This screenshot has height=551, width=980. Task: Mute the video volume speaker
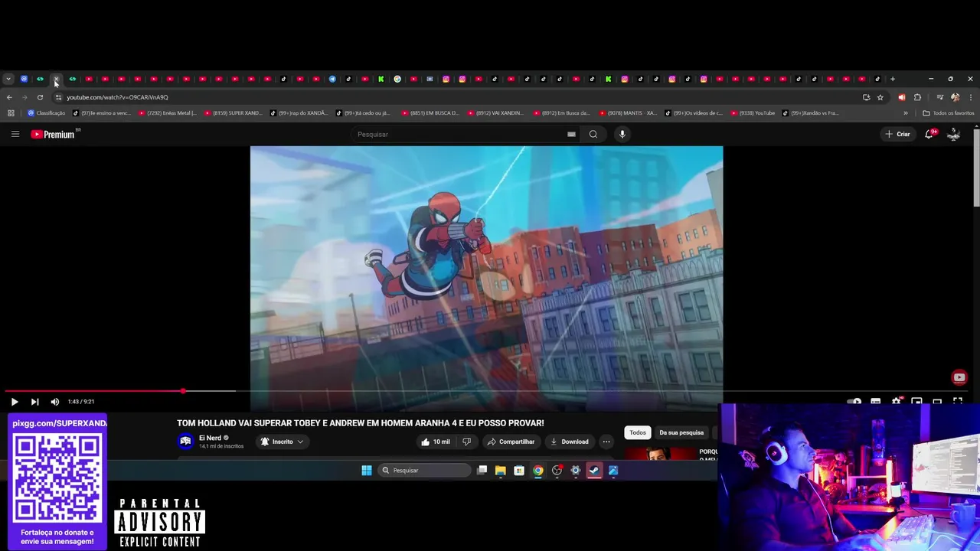(x=55, y=402)
